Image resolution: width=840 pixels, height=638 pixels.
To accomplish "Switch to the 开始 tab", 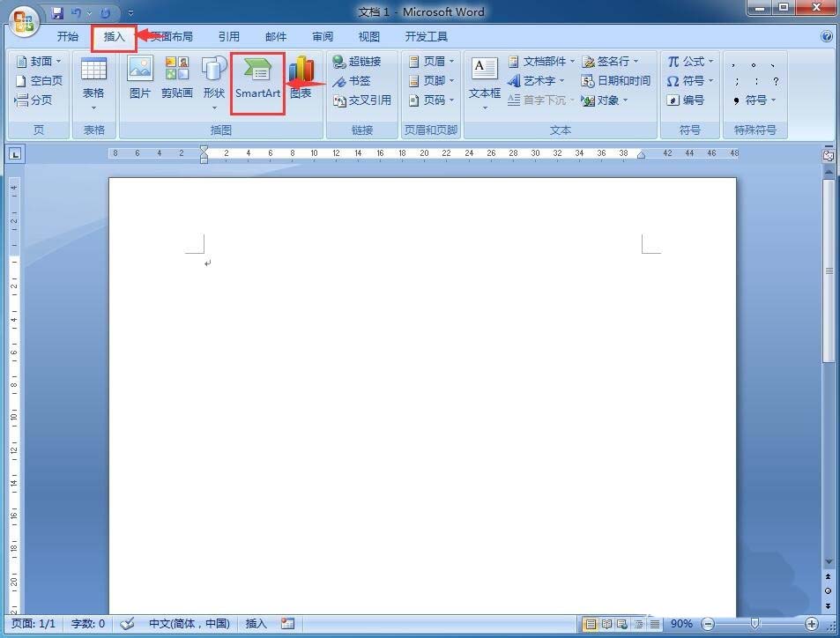I will 68,36.
